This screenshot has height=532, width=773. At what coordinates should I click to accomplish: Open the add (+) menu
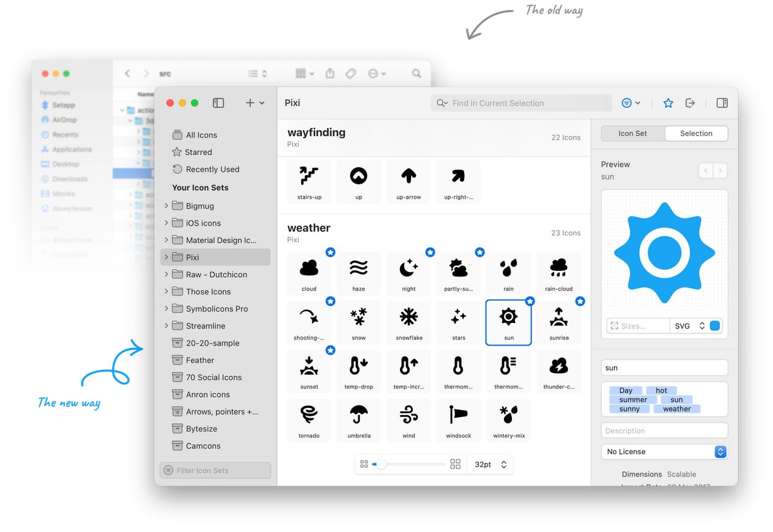(x=255, y=103)
